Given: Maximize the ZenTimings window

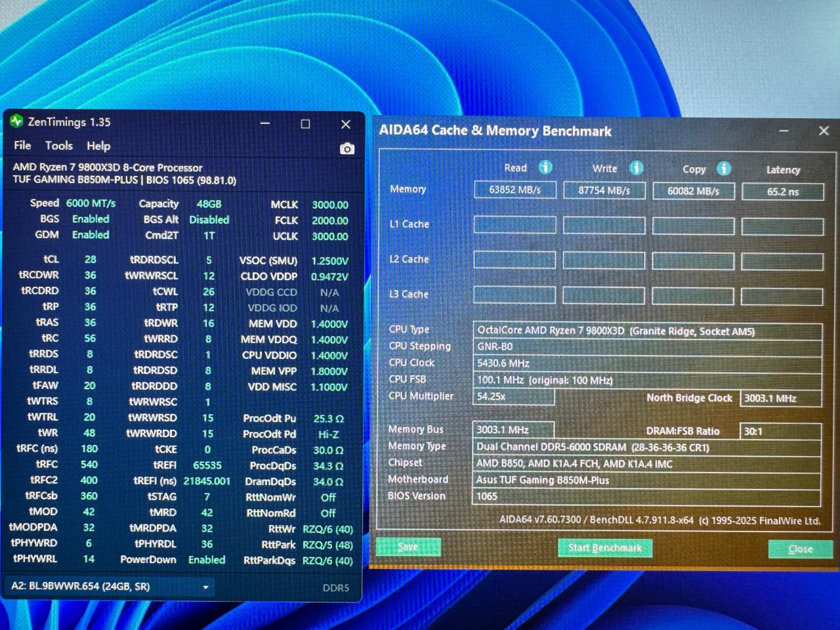Looking at the screenshot, I should coord(305,124).
